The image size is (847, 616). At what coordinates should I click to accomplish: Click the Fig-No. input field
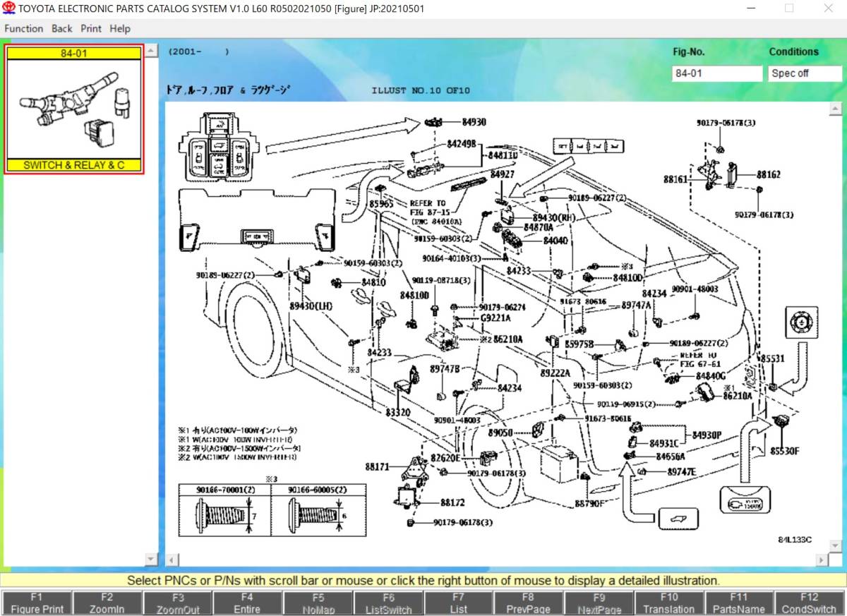716,73
